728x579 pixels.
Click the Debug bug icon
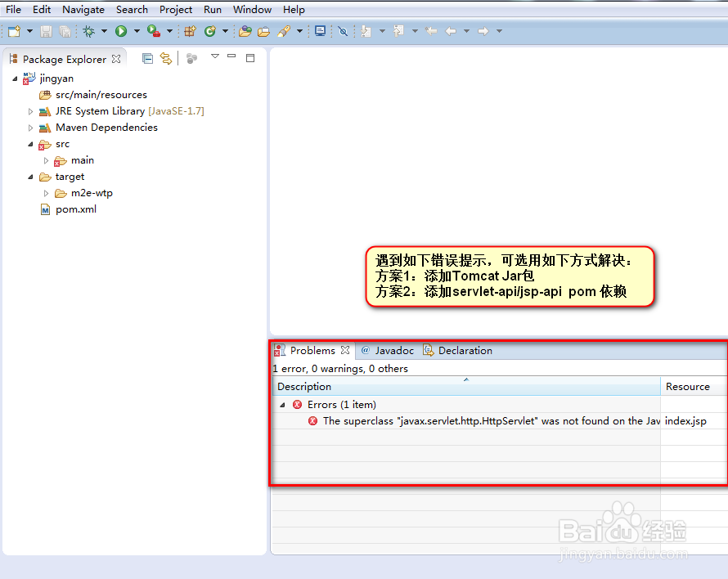[88, 31]
